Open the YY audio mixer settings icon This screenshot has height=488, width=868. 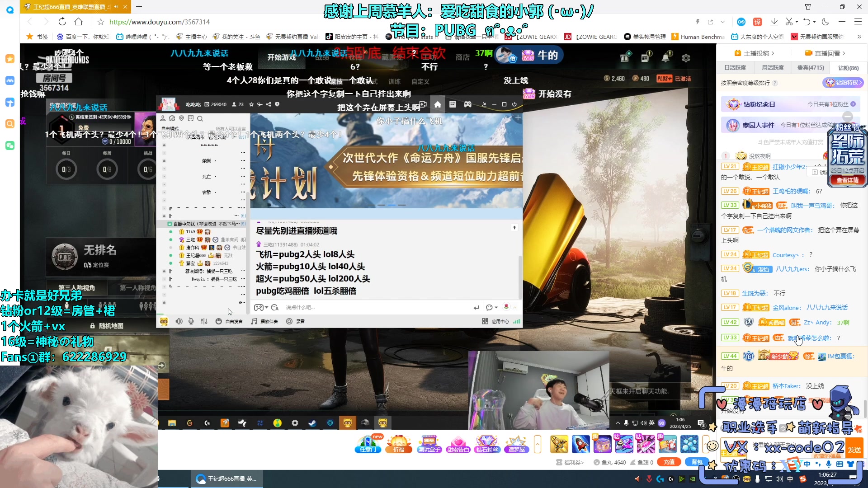point(204,321)
